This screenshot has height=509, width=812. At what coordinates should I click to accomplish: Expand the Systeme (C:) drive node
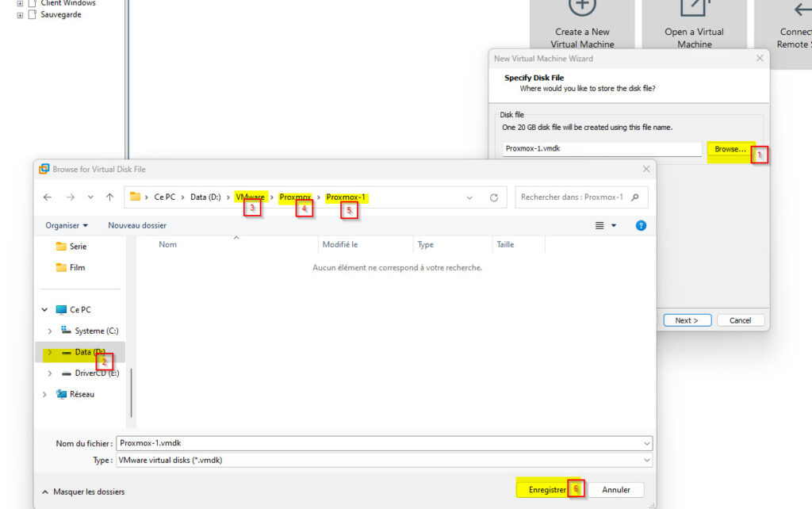50,331
